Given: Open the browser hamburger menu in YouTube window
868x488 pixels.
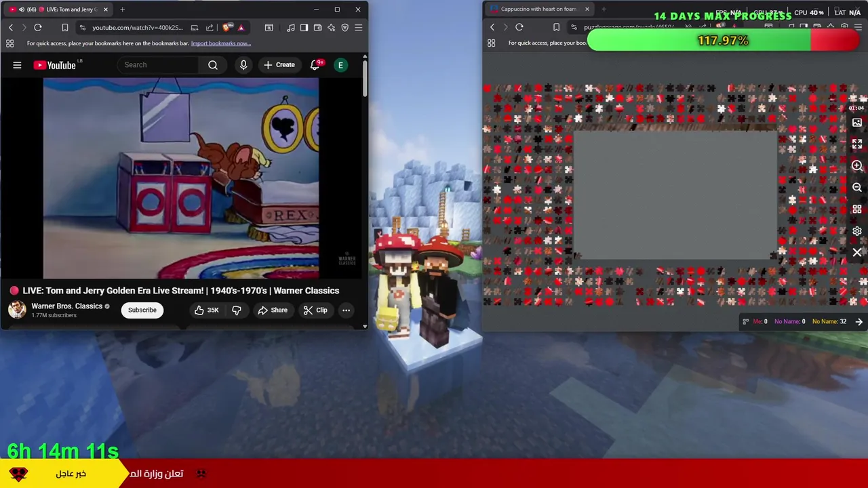Looking at the screenshot, I should tap(358, 27).
